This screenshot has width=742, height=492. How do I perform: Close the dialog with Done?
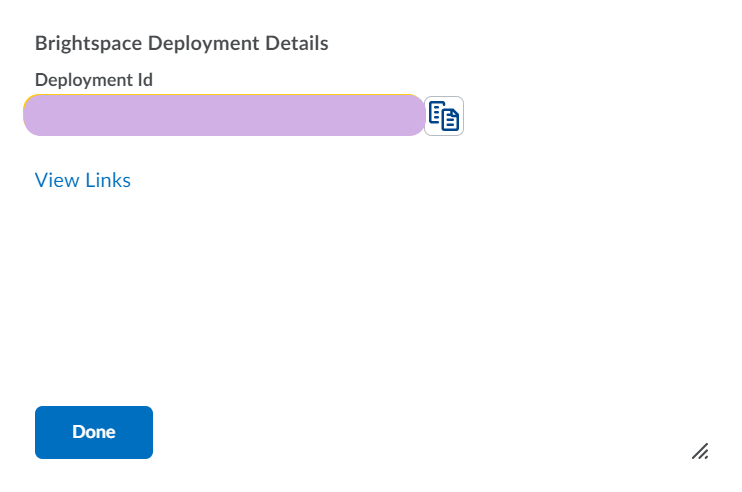(x=94, y=432)
